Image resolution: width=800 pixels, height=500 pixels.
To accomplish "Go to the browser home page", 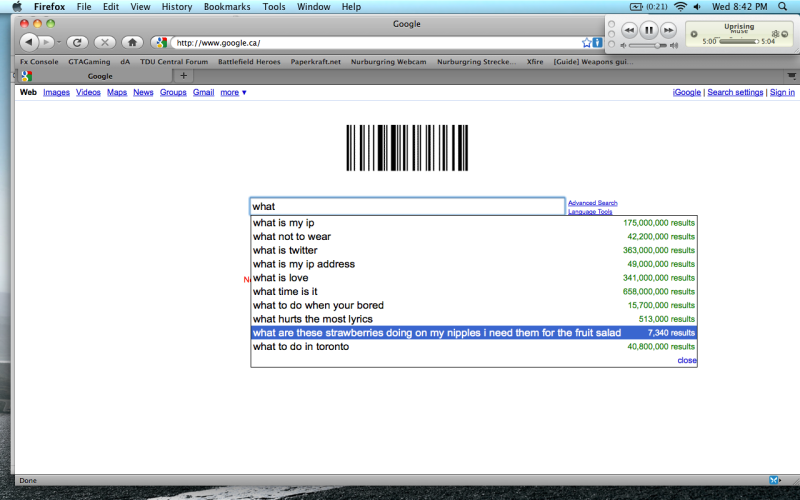I will coord(132,42).
